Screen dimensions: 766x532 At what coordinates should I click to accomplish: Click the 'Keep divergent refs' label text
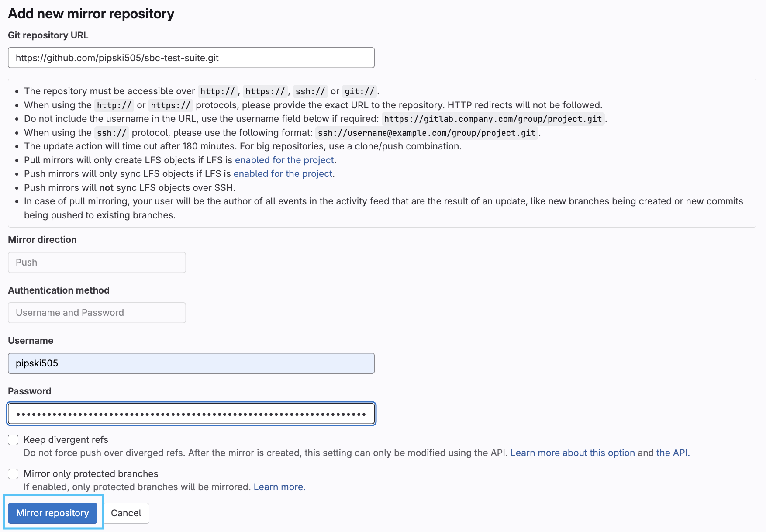[x=66, y=440]
